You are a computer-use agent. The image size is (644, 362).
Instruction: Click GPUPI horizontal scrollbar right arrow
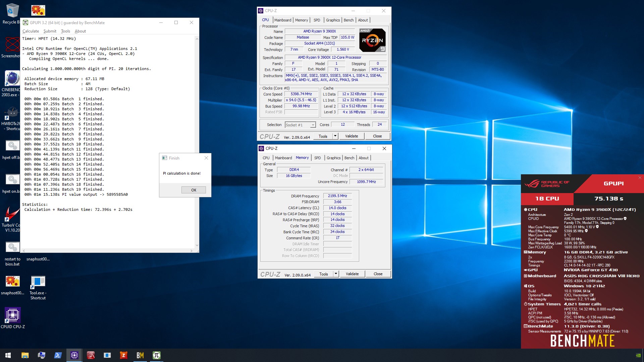point(192,251)
